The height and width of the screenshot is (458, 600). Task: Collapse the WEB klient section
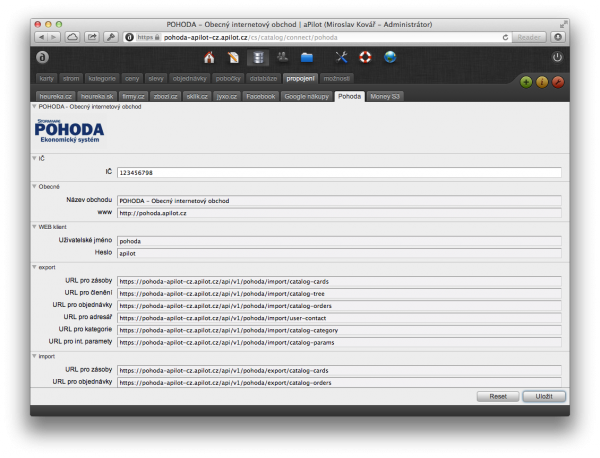[34, 227]
